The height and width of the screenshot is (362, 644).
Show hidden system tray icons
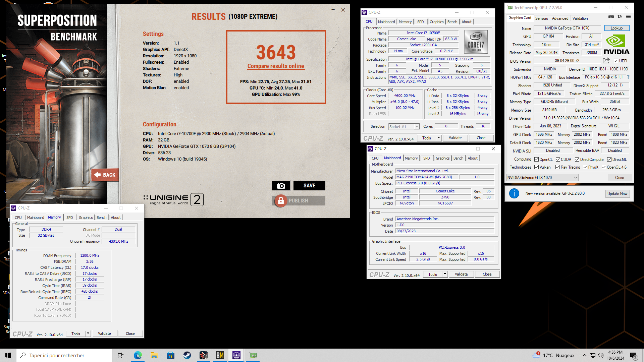click(x=585, y=355)
